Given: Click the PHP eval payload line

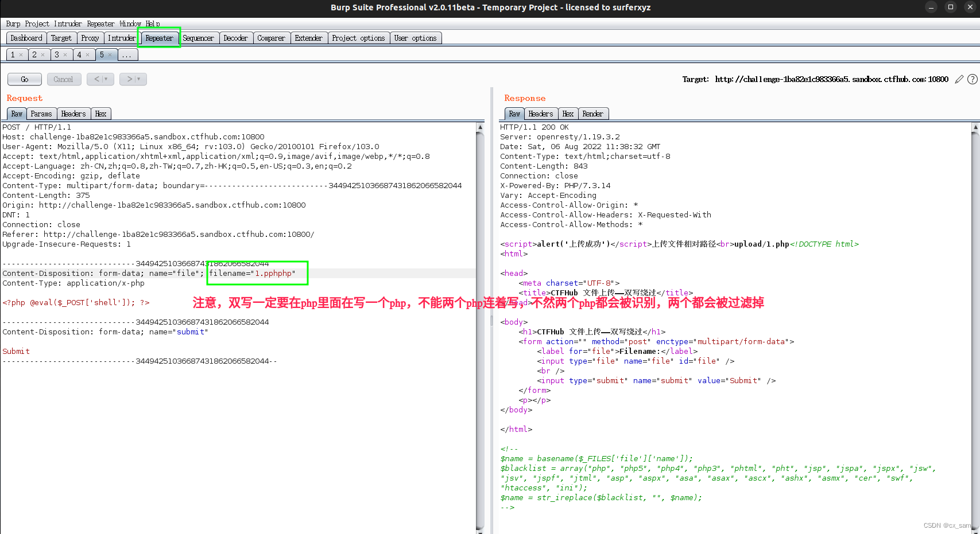Looking at the screenshot, I should (76, 303).
